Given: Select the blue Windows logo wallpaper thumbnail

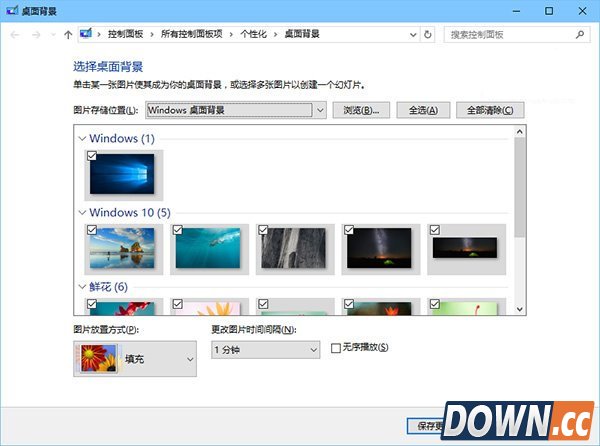Looking at the screenshot, I should (x=122, y=174).
